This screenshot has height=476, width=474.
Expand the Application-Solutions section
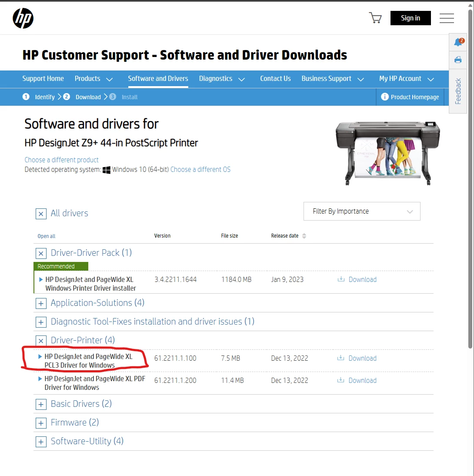click(x=41, y=303)
